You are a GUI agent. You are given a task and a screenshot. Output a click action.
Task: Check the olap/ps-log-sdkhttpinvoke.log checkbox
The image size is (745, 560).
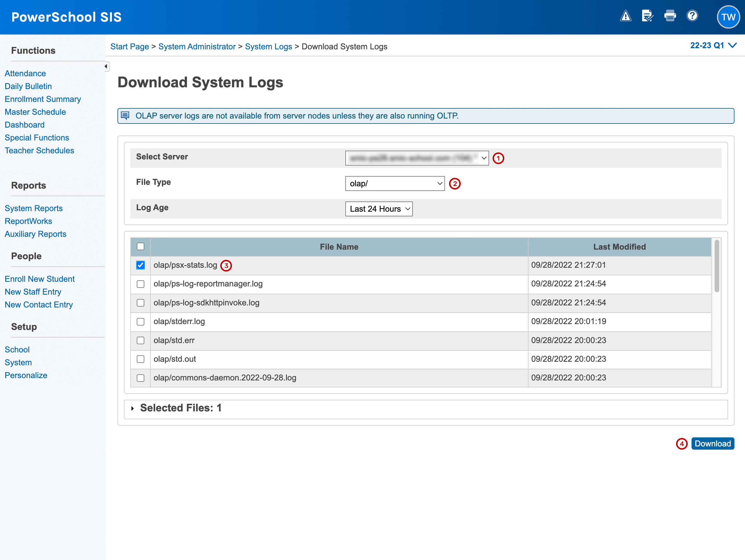pos(141,303)
